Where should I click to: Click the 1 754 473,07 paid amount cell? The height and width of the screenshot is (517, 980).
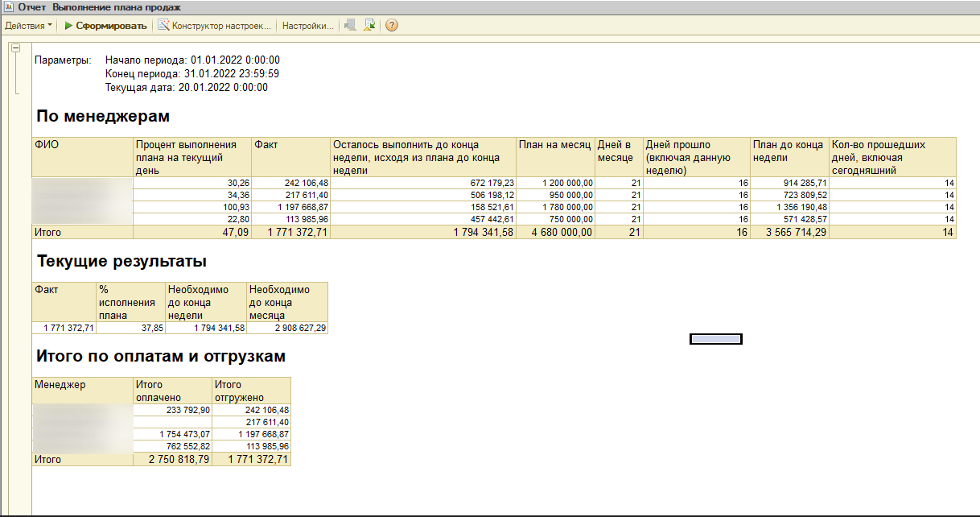(x=171, y=435)
